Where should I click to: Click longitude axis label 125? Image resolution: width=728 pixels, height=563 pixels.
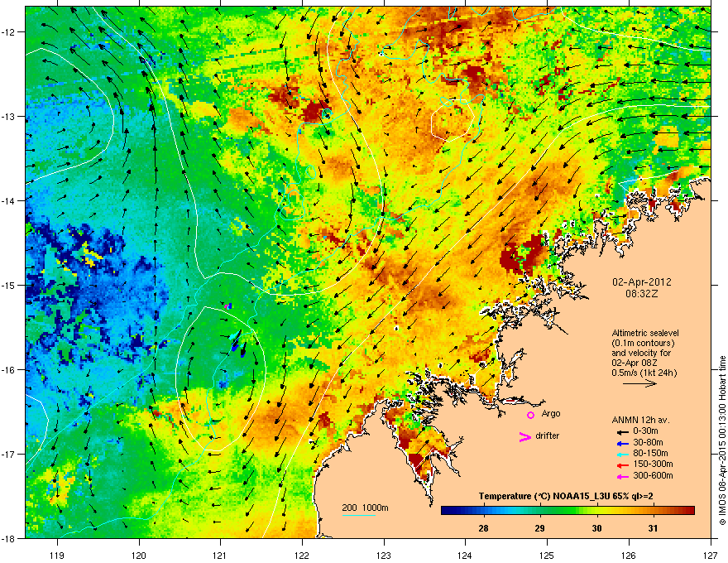click(547, 555)
